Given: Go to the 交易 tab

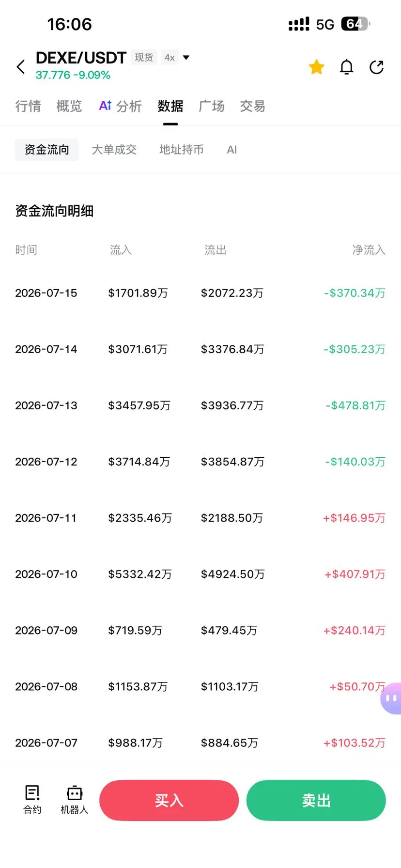Looking at the screenshot, I should (x=253, y=106).
